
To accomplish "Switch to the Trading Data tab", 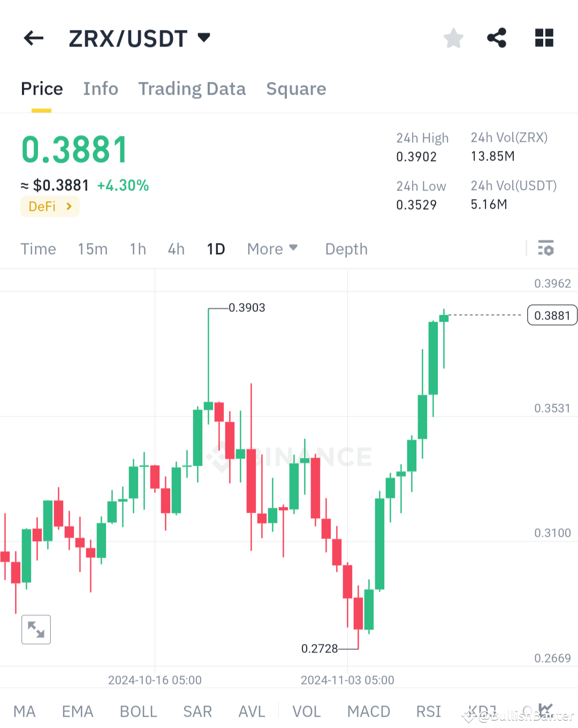I will pyautogui.click(x=192, y=88).
